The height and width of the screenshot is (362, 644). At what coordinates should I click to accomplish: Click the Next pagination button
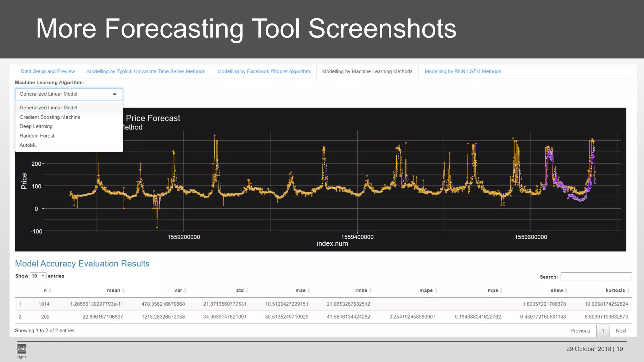[621, 331]
